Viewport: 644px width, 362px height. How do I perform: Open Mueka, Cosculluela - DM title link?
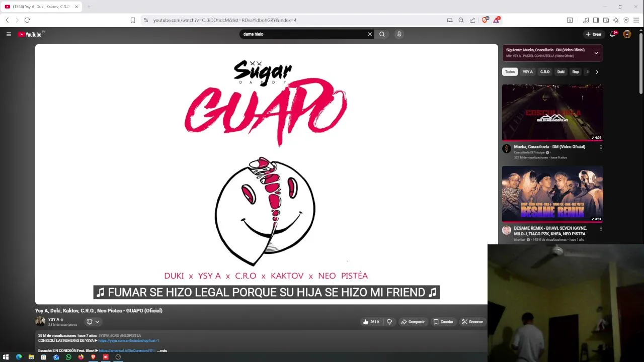pos(549,147)
